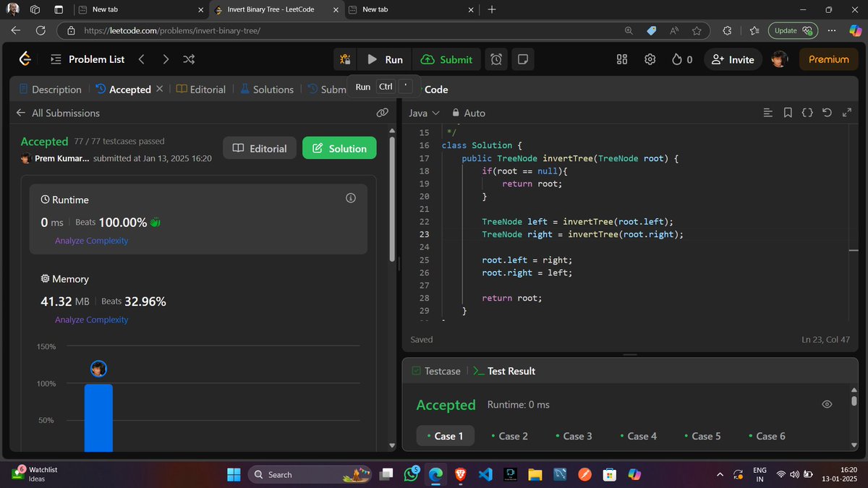Refresh the browser page
The image size is (868, 488).
tap(41, 30)
